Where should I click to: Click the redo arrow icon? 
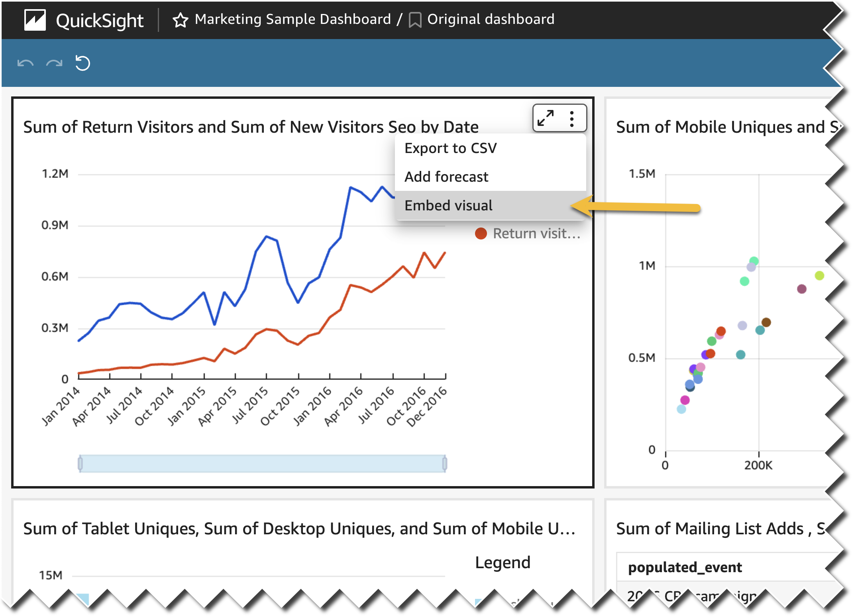click(54, 63)
